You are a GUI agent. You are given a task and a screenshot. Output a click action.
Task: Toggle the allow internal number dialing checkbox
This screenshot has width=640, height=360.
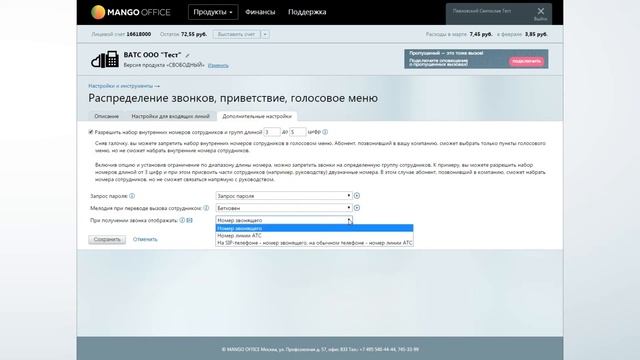(x=91, y=132)
